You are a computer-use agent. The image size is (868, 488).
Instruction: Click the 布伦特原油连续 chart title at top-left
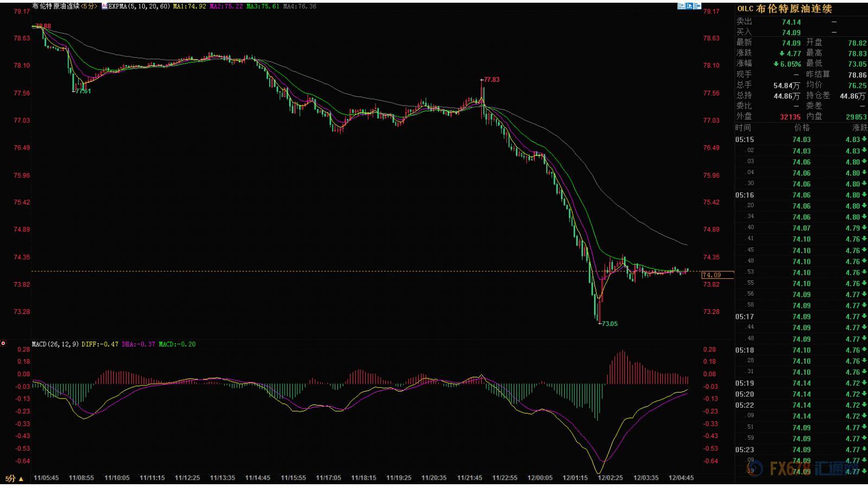(x=56, y=7)
